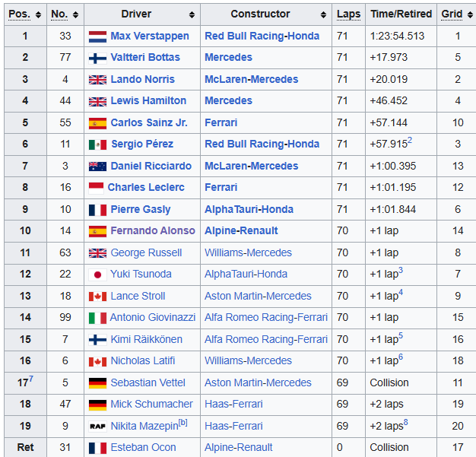Open Fernando Alonso driver link
The image size is (476, 457).
[x=153, y=230]
